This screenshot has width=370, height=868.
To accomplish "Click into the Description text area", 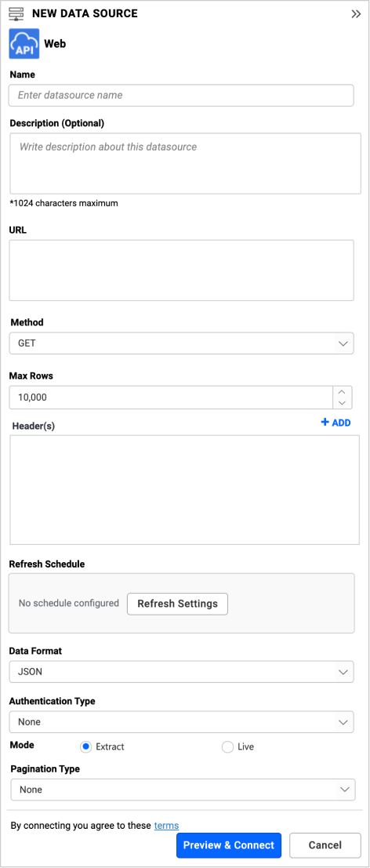I will coord(185,163).
